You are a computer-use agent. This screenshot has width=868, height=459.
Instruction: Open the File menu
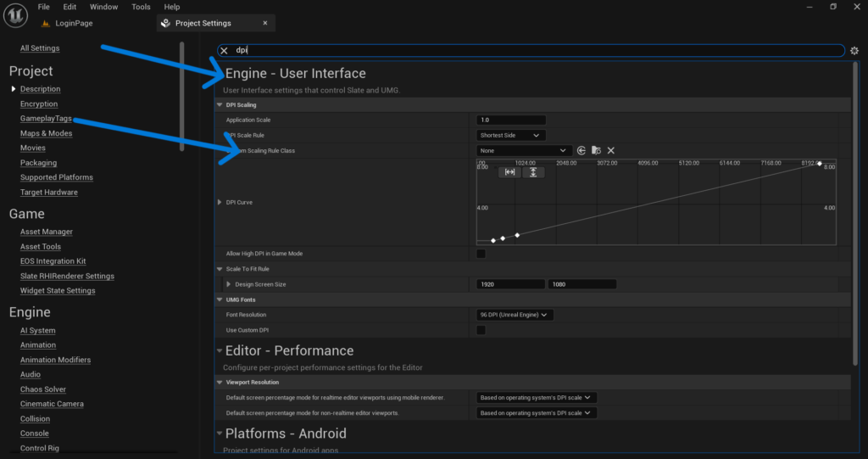(x=44, y=7)
